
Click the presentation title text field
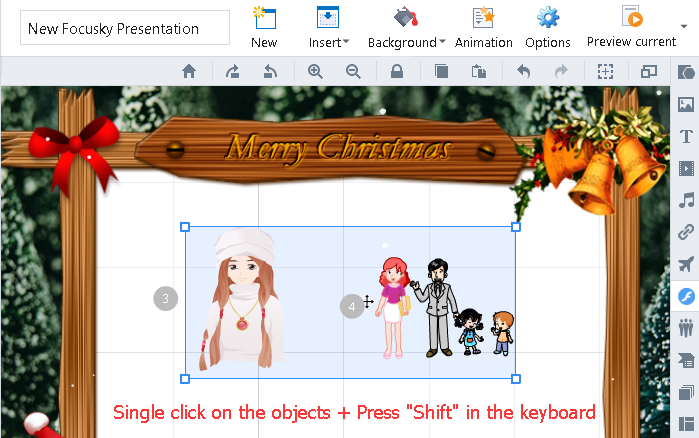125,28
